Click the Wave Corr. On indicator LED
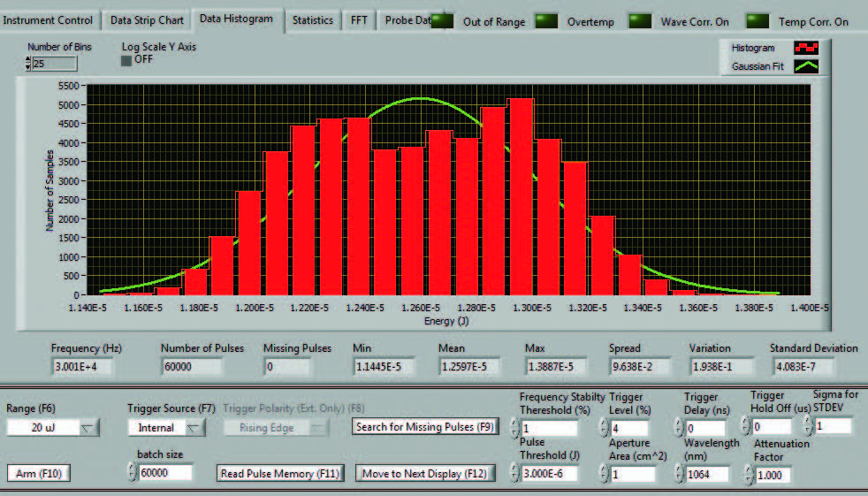The width and height of the screenshot is (868, 496). pyautogui.click(x=639, y=19)
